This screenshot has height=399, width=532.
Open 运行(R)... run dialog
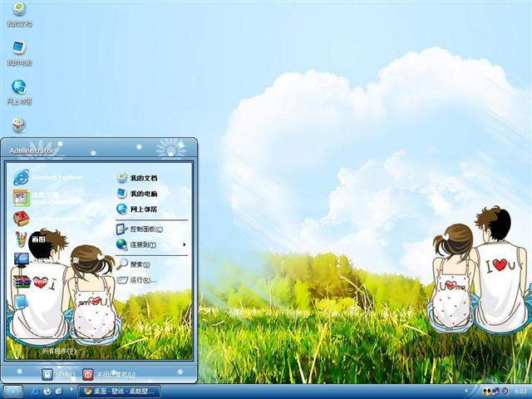pyautogui.click(x=136, y=280)
